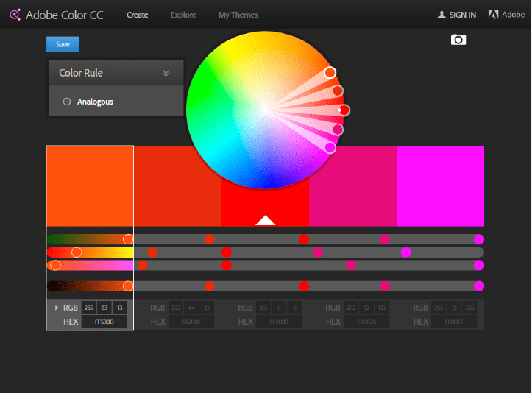Image resolution: width=532 pixels, height=393 pixels.
Task: Expand the RGB mode disclosure arrow
Action: pyautogui.click(x=57, y=308)
